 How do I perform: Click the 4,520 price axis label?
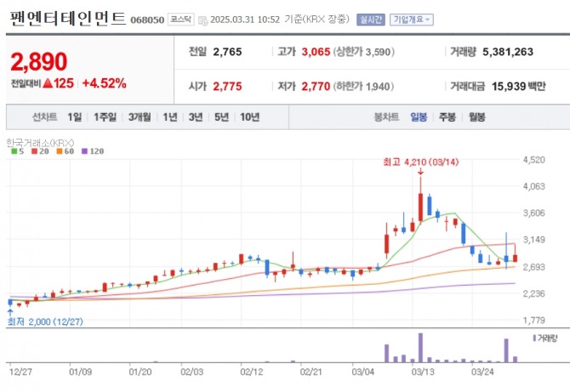click(x=534, y=160)
